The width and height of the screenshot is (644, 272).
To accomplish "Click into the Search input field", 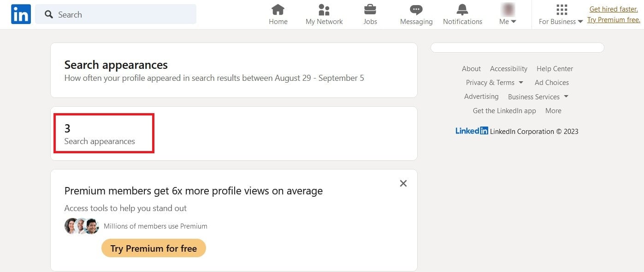I will pyautogui.click(x=116, y=14).
